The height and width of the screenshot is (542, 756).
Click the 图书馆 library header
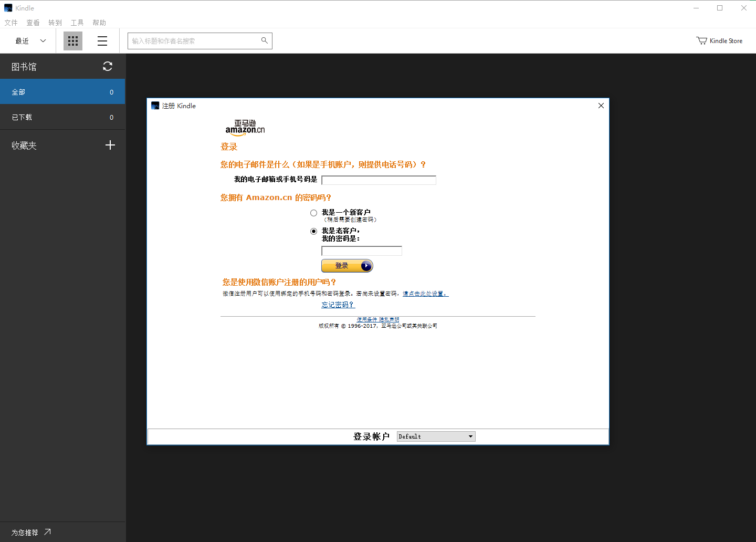click(x=24, y=67)
